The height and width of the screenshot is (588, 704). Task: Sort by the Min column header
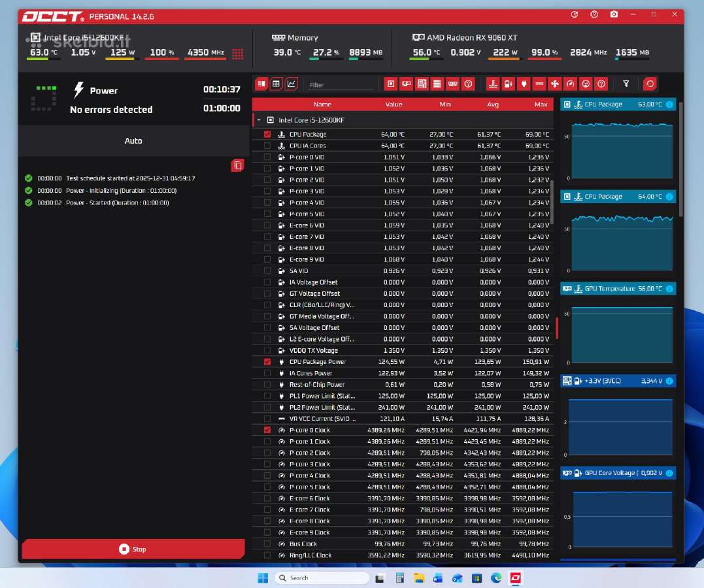[444, 104]
